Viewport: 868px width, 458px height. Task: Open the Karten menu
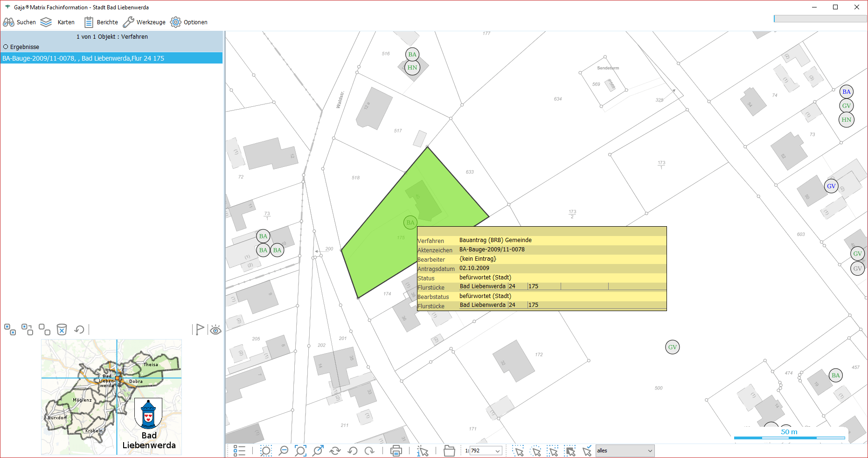58,22
